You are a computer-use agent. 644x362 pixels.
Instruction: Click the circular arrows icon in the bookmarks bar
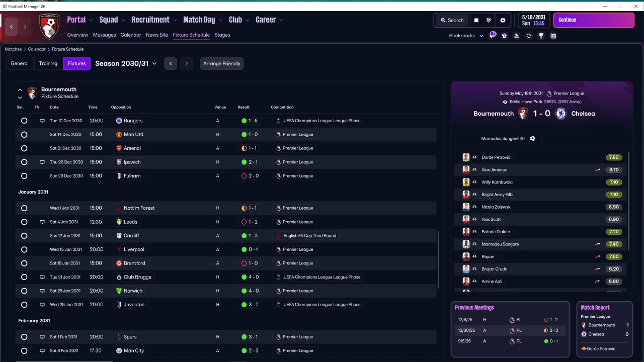[x=528, y=36]
